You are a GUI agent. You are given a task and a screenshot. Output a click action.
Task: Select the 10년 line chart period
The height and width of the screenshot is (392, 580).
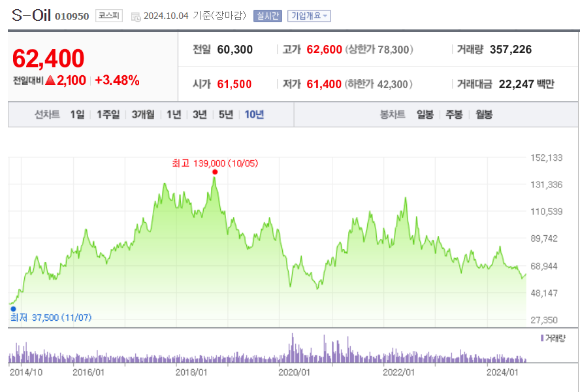click(x=254, y=114)
